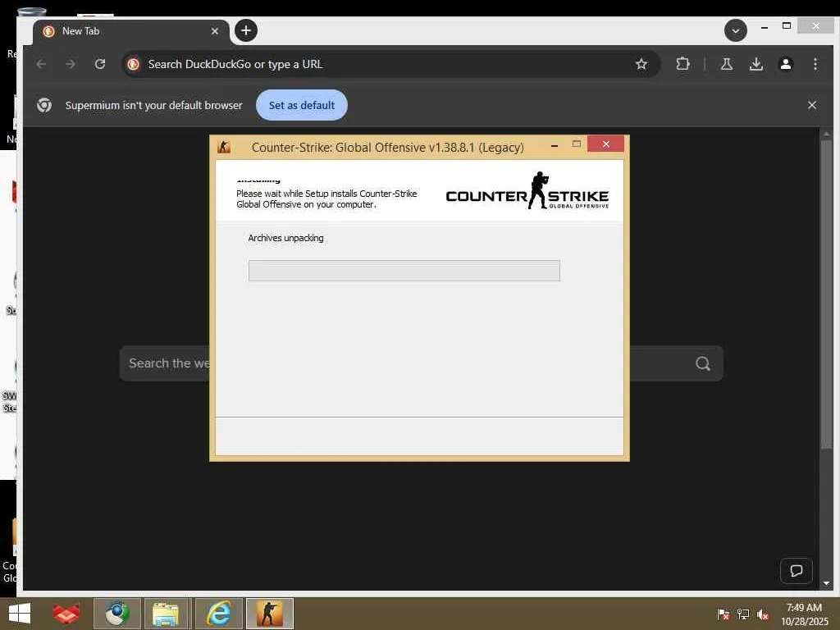Screen dimensions: 840x630
Task: Select the New Tab tab
Action: click(130, 32)
